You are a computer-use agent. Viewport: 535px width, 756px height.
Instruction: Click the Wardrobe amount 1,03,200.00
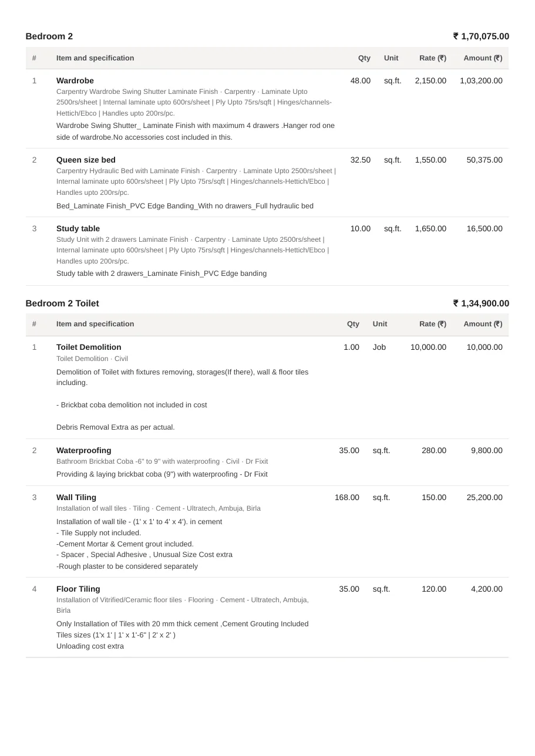pos(481,80)
